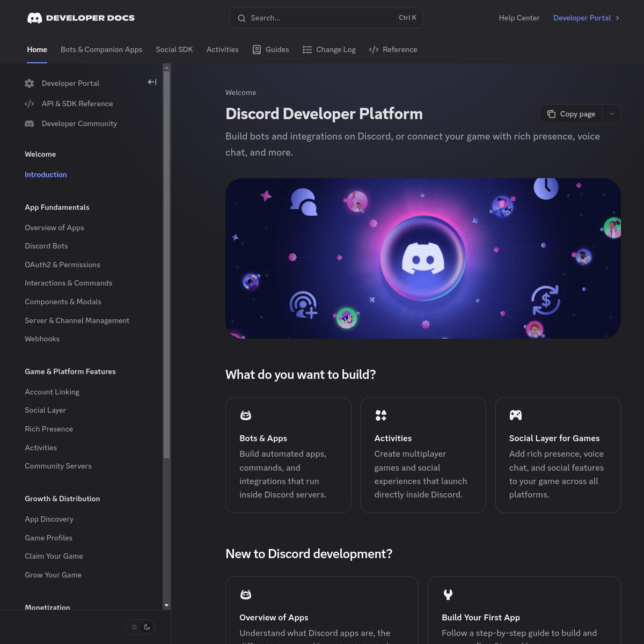Open the Copy page dropdown arrow
644x644 pixels.
point(611,114)
